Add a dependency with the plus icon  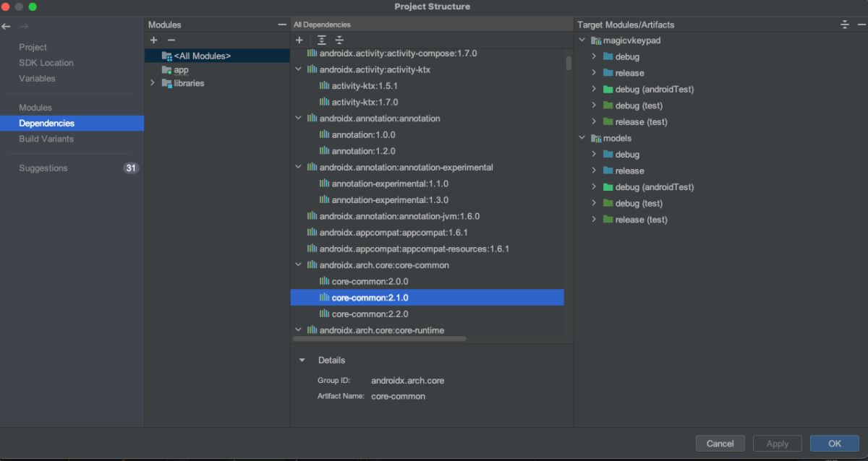coord(299,40)
